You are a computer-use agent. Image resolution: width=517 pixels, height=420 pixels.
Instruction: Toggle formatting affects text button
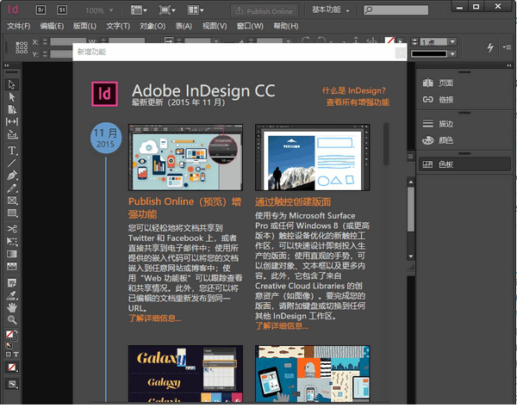tap(16, 354)
